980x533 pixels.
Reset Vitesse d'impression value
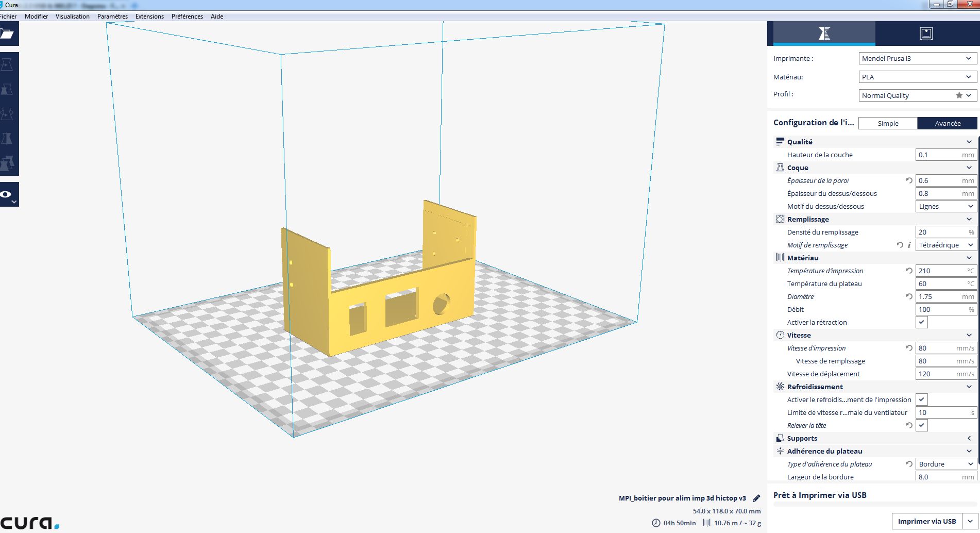[x=909, y=348]
